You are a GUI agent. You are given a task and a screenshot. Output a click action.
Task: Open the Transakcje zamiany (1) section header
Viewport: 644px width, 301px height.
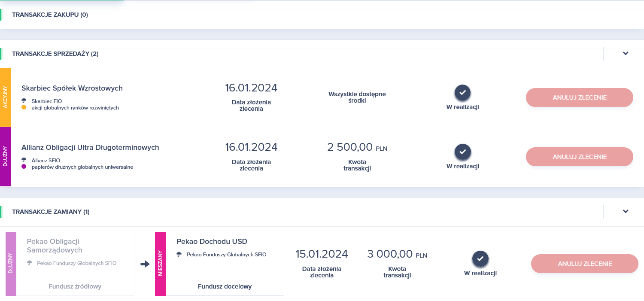pyautogui.click(x=51, y=212)
